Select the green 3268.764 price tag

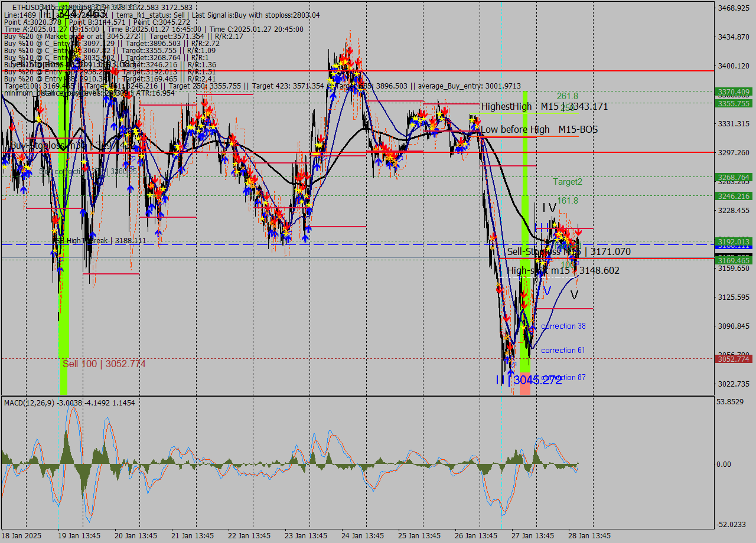[x=733, y=177]
